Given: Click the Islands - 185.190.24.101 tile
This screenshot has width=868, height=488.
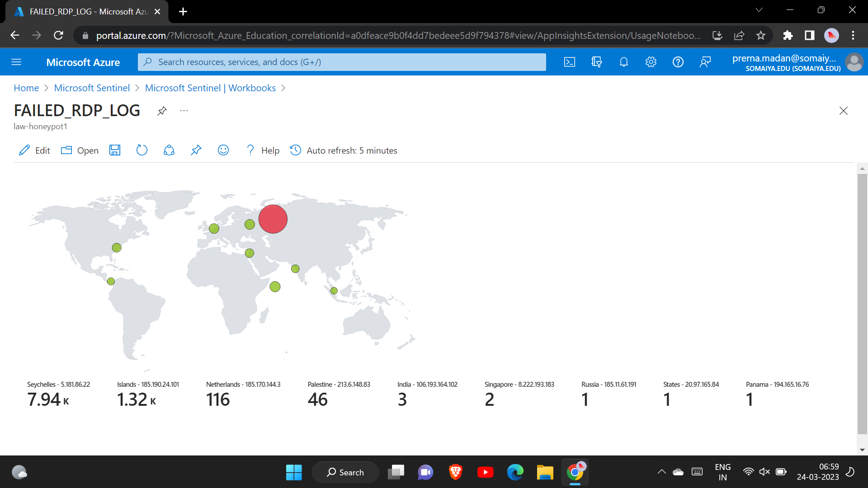Looking at the screenshot, I should [148, 395].
